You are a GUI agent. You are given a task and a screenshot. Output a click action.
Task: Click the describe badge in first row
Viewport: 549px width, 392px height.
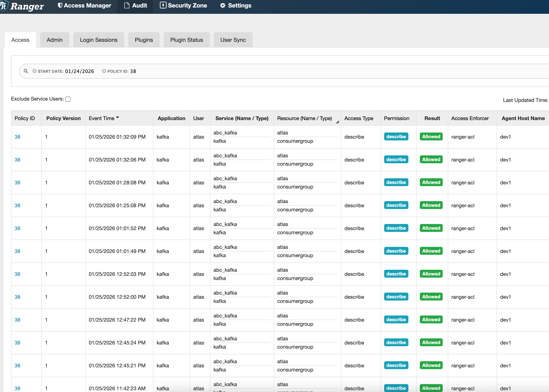click(x=396, y=137)
